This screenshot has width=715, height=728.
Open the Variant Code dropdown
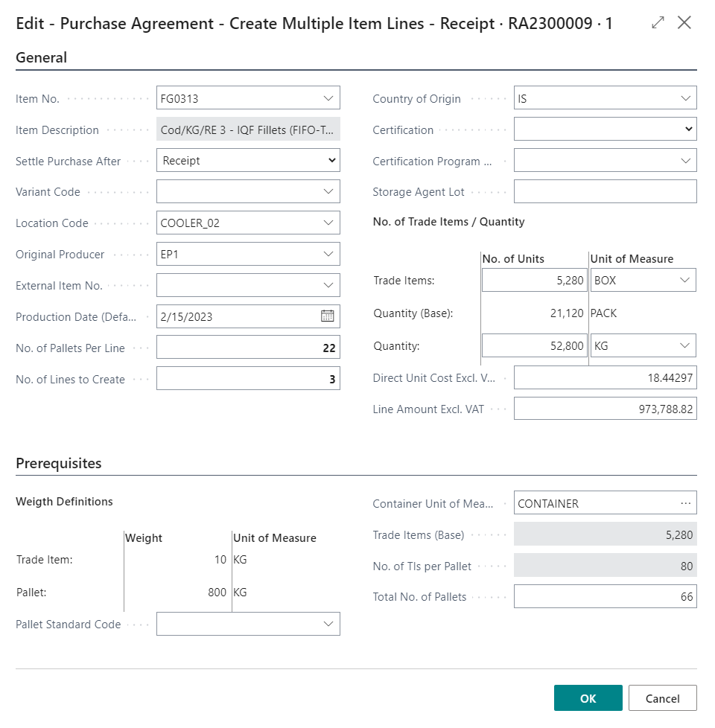click(328, 192)
